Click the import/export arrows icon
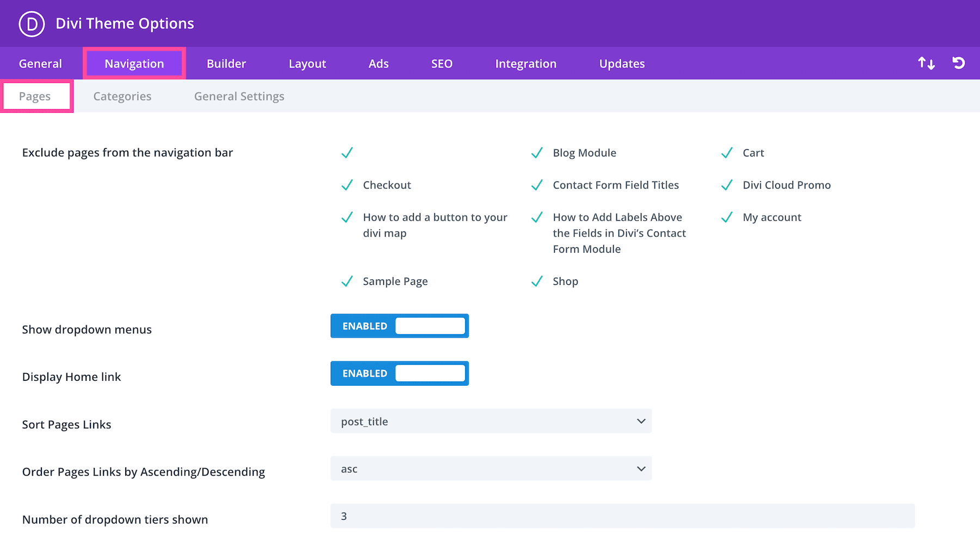Screen dimensions: 980x553 926,63
